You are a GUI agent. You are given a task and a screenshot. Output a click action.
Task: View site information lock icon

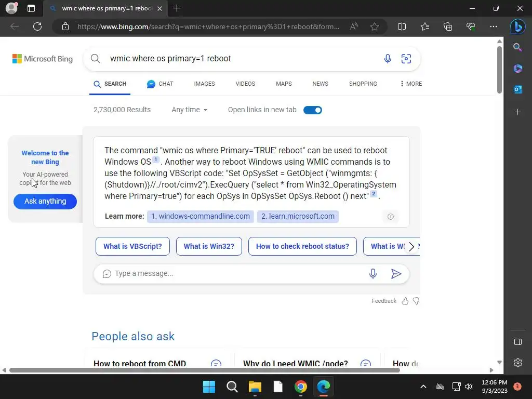click(x=65, y=26)
